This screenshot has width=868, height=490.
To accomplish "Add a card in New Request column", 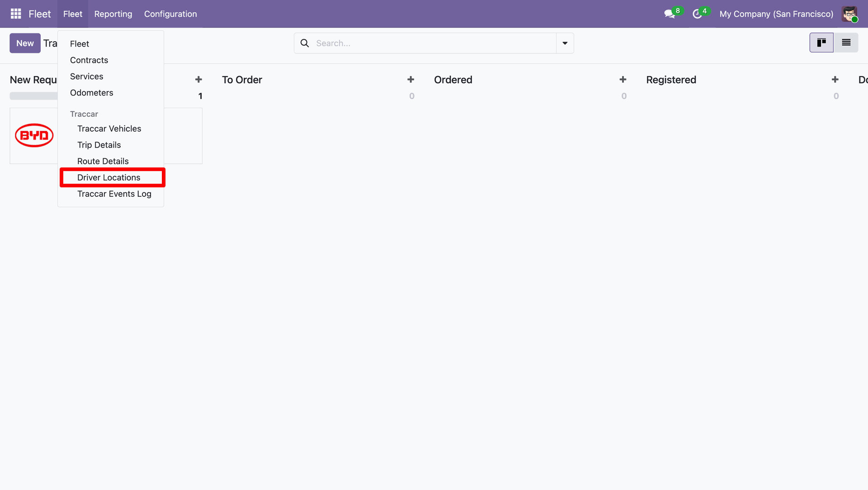I will tap(198, 80).
